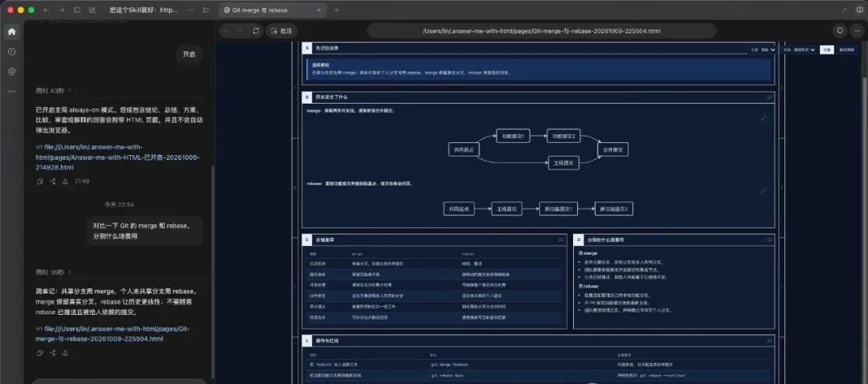Open the Answer-me-with-HTML-已开启 file link
The height and width of the screenshot is (384, 868).
point(117,157)
